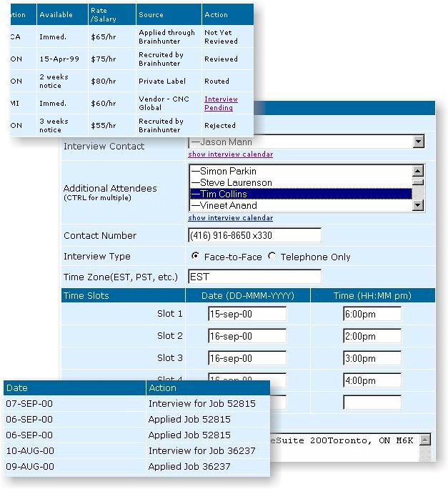Click the Action header in candidates table
Screen dimensions: 448x489
tap(228, 14)
